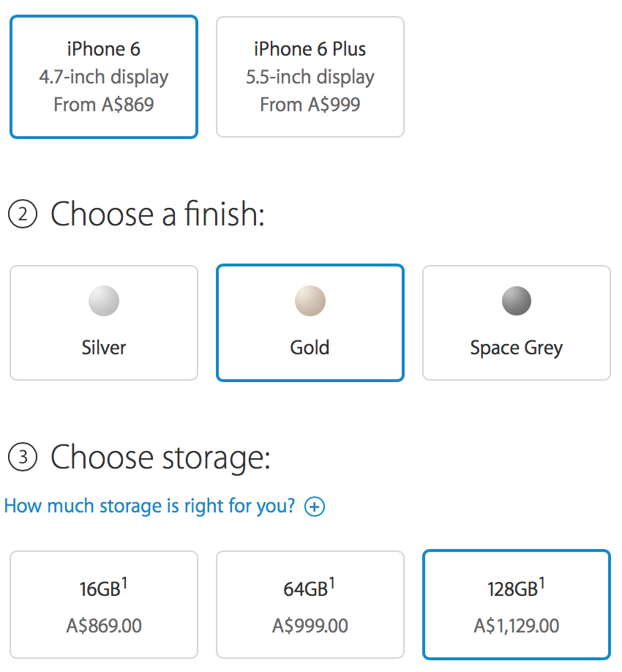This screenshot has height=672, width=622.
Task: Select the iPhone 6 4.7-inch model
Action: point(104,77)
